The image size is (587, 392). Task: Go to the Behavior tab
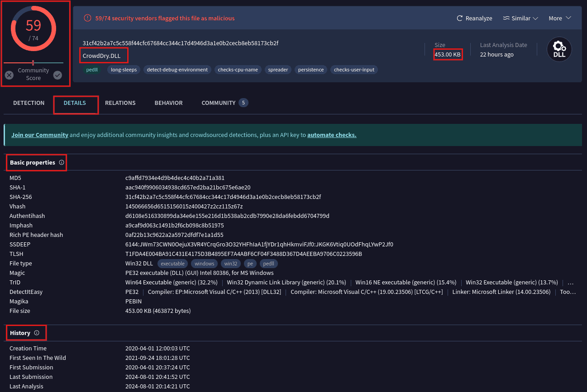168,103
